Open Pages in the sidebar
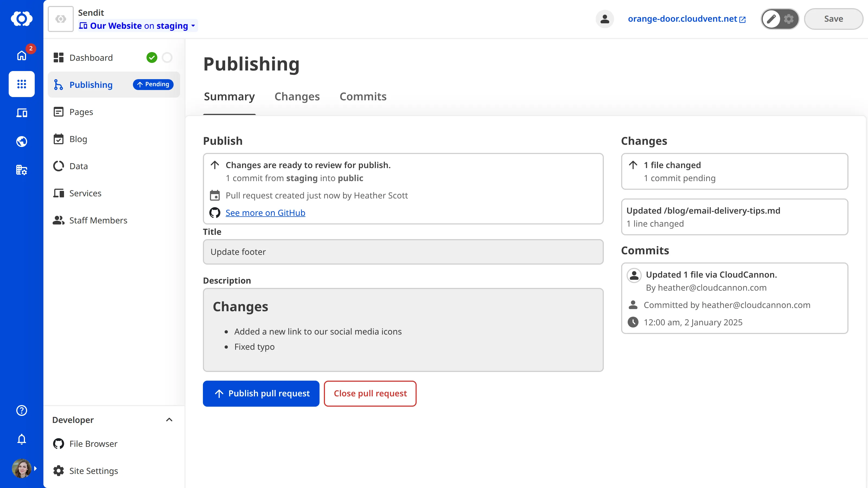Screen dimensions: 868x488 (x=114, y=112)
